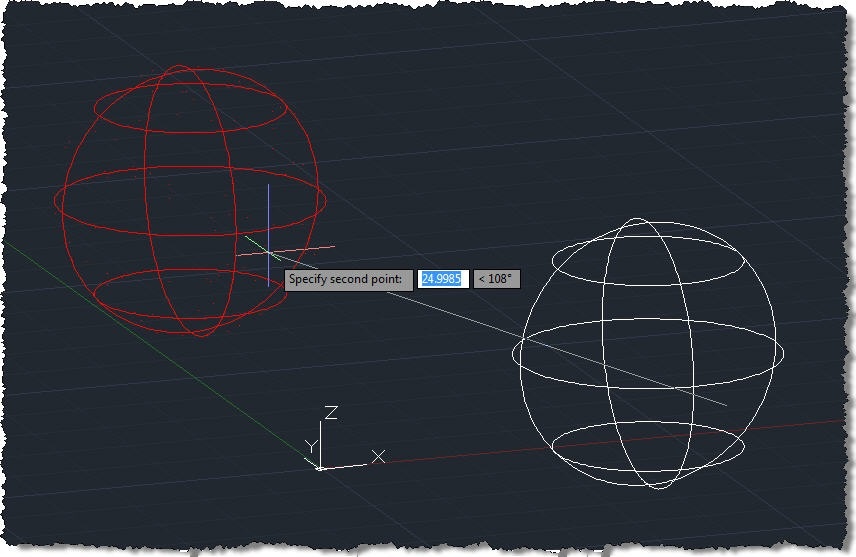
Task: Click the X axis label on UCS icon
Action: coord(378,456)
